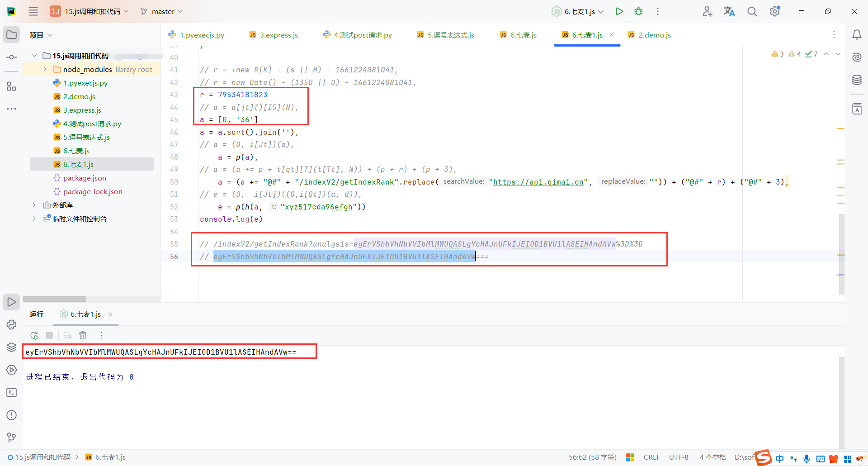This screenshot has width=868, height=466.
Task: Open the 项目 view selector dropdown
Action: pos(41,35)
